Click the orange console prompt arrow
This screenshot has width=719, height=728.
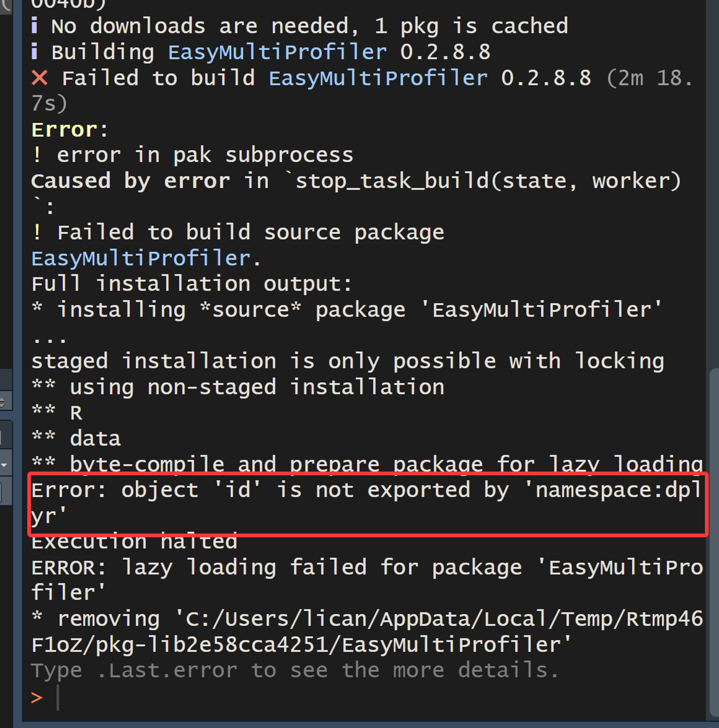coord(37,697)
